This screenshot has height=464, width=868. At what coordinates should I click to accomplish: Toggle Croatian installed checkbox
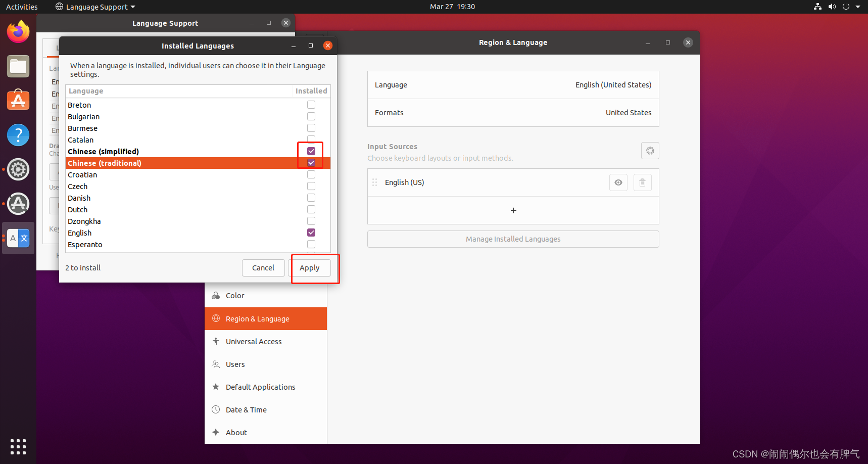pos(311,174)
